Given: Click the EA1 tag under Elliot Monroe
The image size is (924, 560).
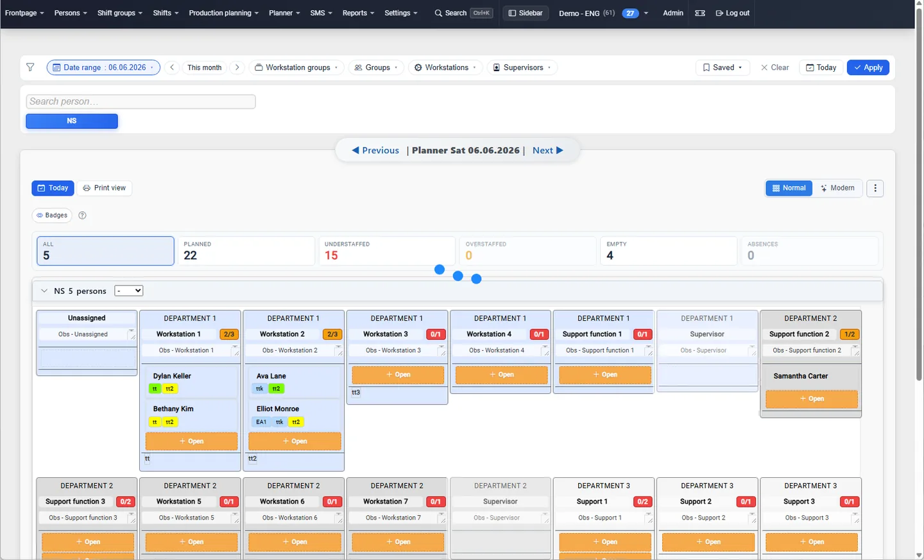Looking at the screenshot, I should [x=261, y=422].
